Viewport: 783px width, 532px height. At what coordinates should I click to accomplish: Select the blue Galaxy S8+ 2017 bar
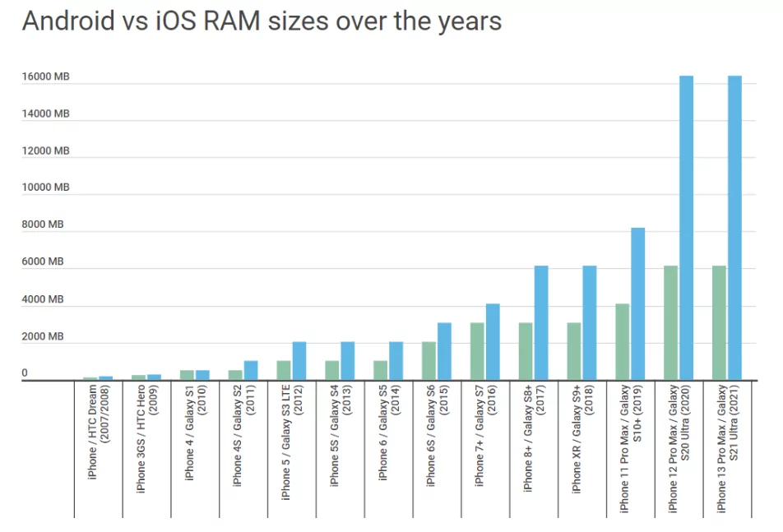coord(541,323)
